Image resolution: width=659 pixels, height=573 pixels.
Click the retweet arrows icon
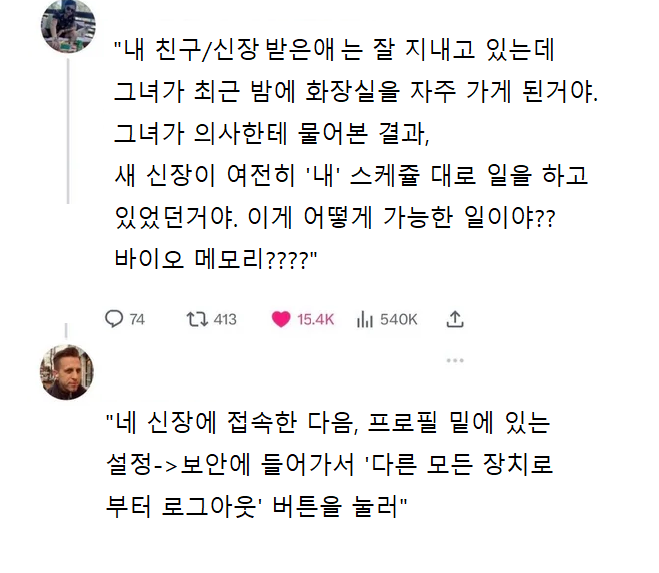tap(195, 319)
